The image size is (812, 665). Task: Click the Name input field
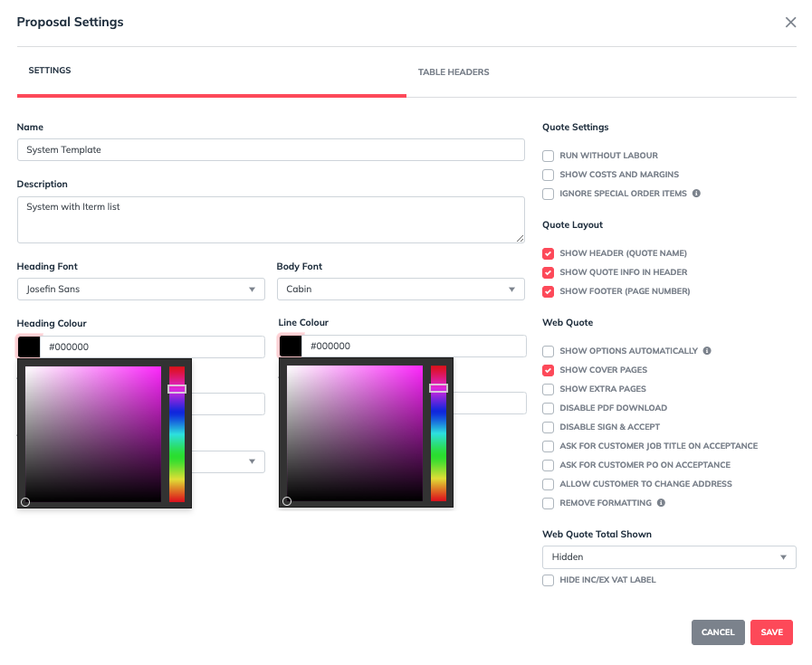pos(271,150)
